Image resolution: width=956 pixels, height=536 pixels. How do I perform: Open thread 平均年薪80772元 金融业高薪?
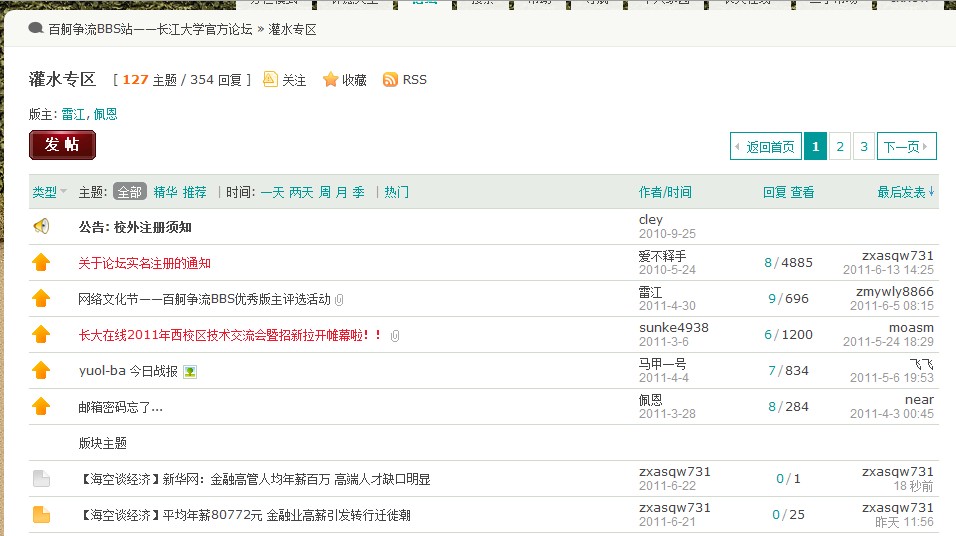244,515
